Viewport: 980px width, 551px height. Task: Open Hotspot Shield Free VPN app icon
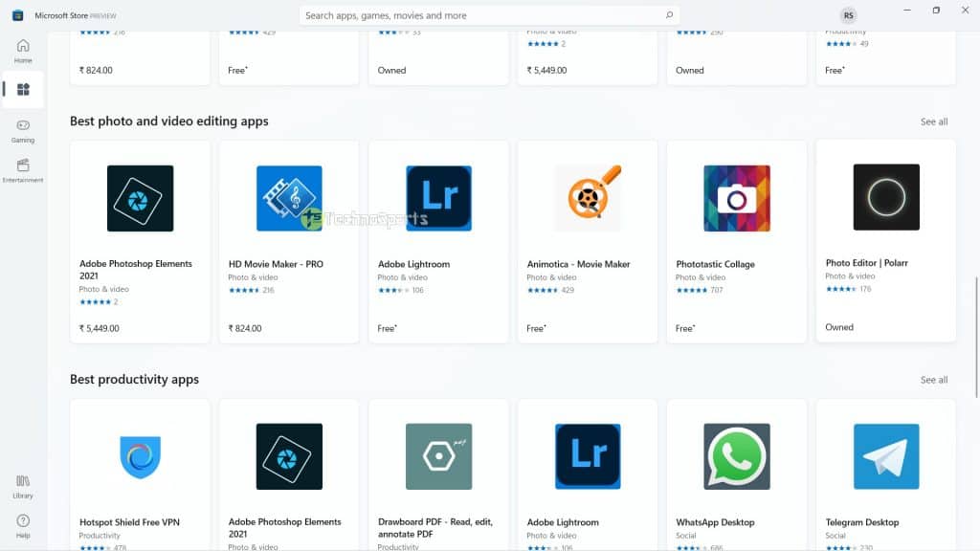(140, 456)
